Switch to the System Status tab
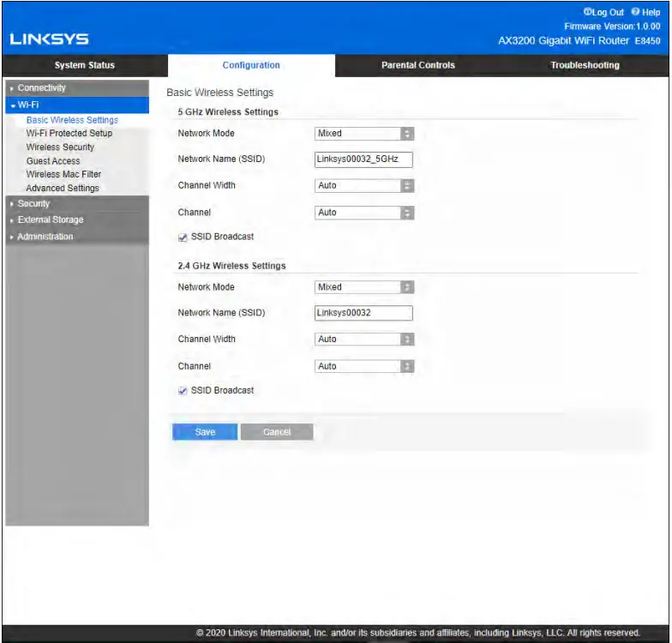The width and height of the screenshot is (672, 643). 84,65
